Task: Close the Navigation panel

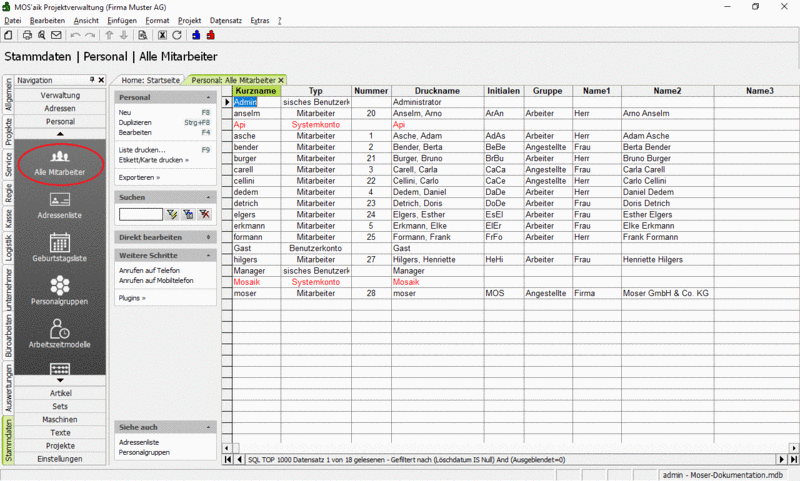Action: (x=101, y=80)
